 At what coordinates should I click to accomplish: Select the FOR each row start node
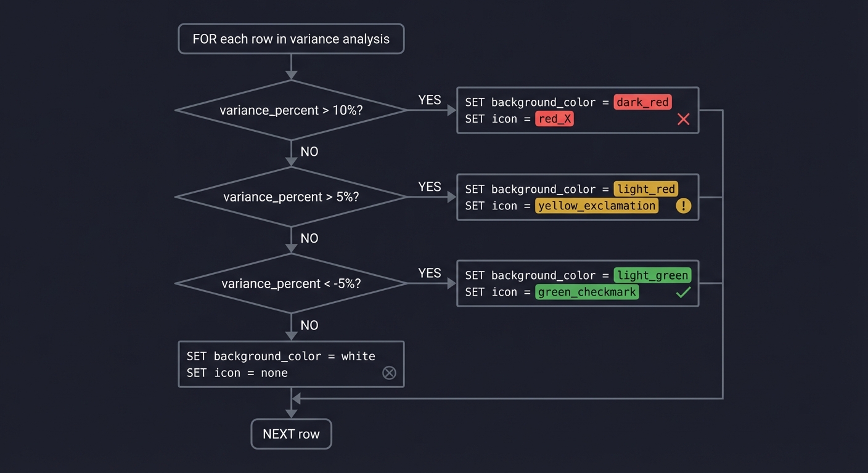tap(291, 38)
